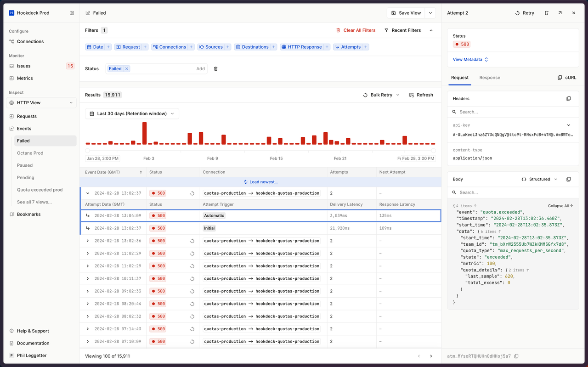The image size is (588, 367).
Task: Close the Attempt 2 panel
Action: point(574,13)
